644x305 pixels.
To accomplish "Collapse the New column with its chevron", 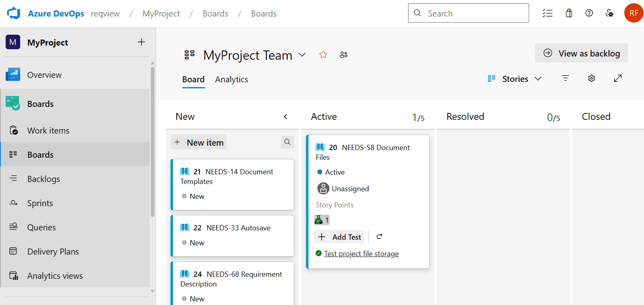I will click(x=286, y=117).
